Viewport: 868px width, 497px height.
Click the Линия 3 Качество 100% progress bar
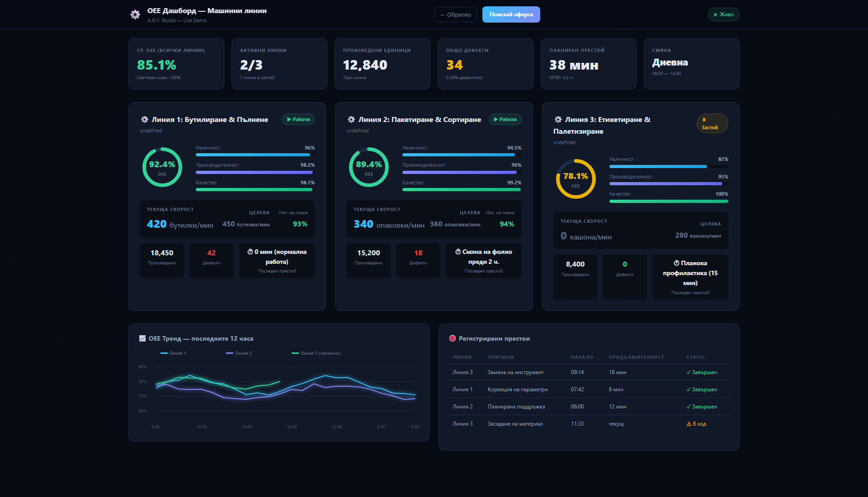coord(669,202)
